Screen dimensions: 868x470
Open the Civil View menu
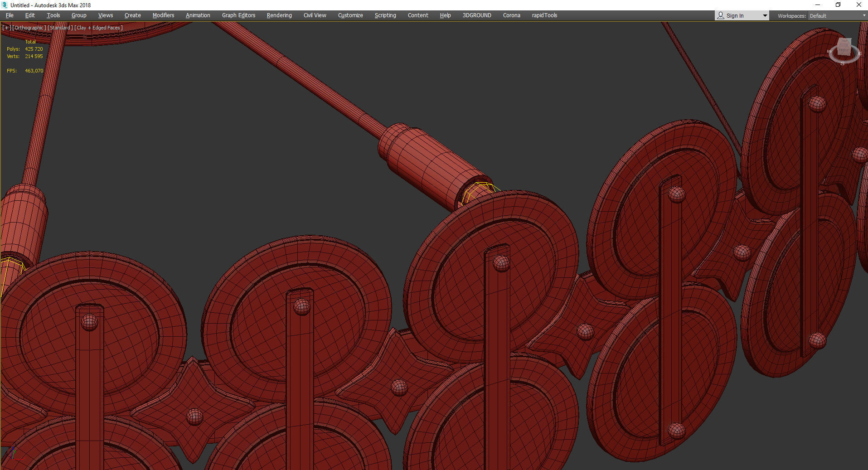315,15
